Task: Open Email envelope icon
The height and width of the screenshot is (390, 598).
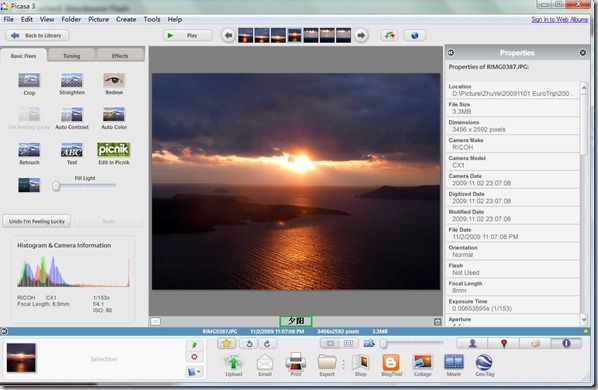Action: point(265,363)
